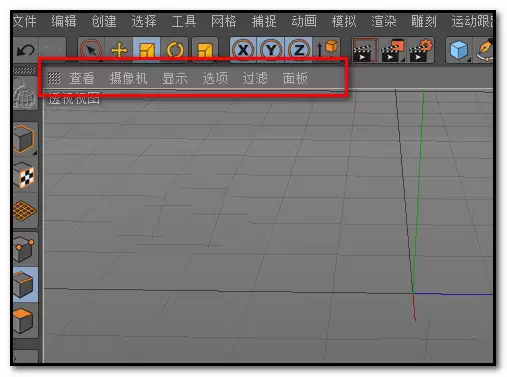
Task: Select the highlighted Scale tool
Action: click(x=147, y=50)
